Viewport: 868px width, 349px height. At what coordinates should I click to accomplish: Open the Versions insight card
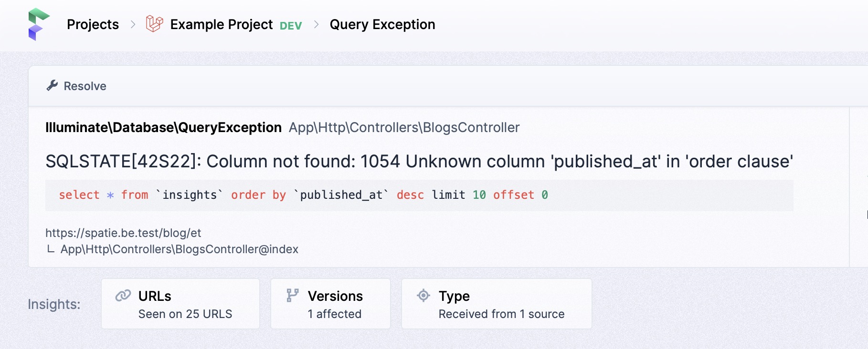pyautogui.click(x=330, y=304)
